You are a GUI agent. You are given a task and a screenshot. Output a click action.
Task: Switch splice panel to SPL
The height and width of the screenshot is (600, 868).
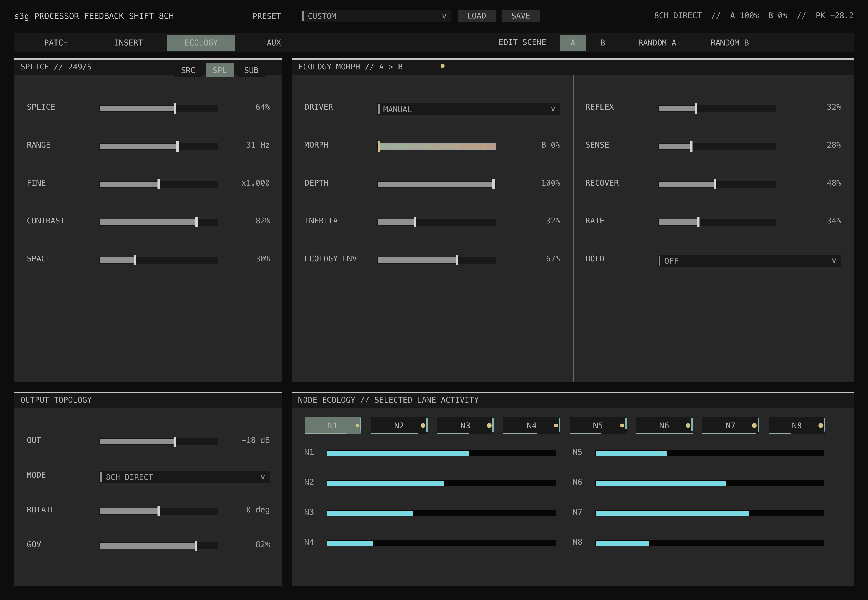tap(219, 70)
